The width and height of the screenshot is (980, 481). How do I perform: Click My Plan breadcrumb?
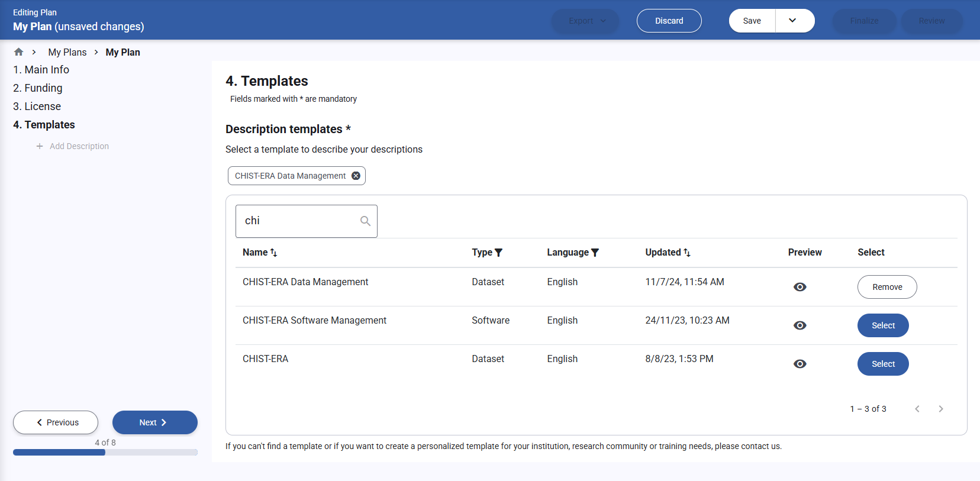[123, 52]
